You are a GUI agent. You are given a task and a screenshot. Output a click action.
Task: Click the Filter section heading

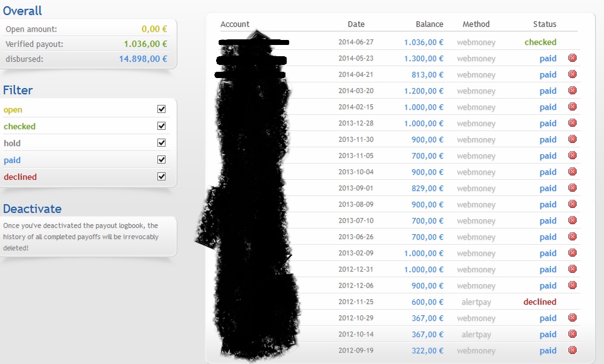click(17, 90)
